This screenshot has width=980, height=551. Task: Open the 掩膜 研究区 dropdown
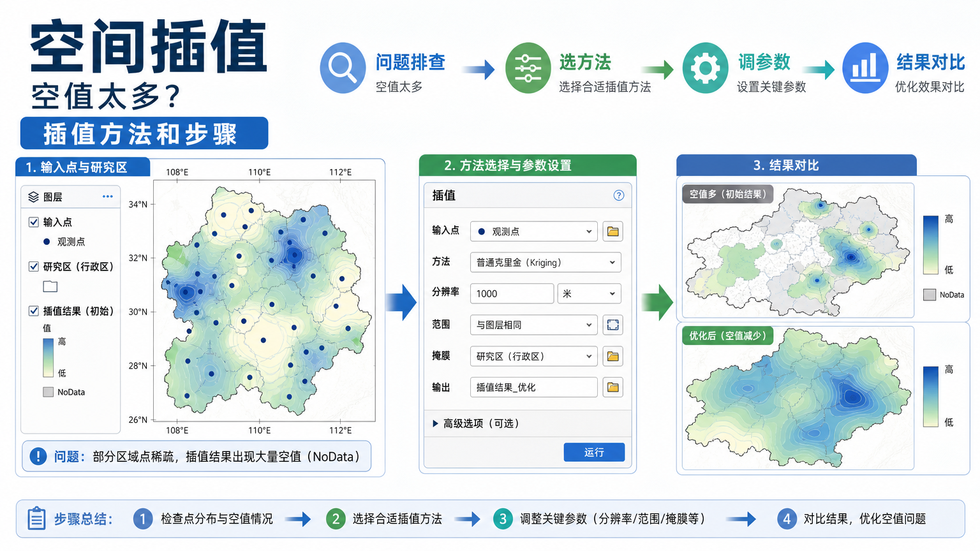pyautogui.click(x=533, y=356)
